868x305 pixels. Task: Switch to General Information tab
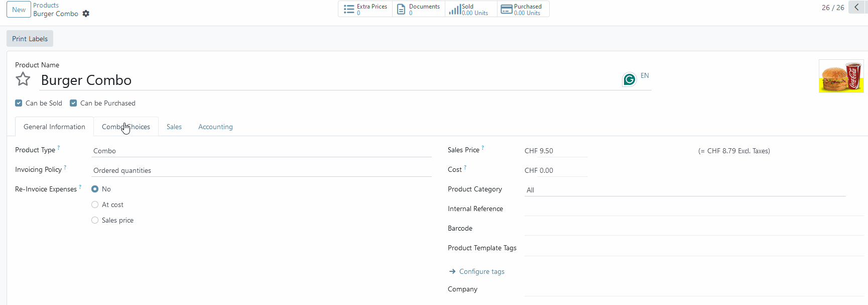coord(54,127)
